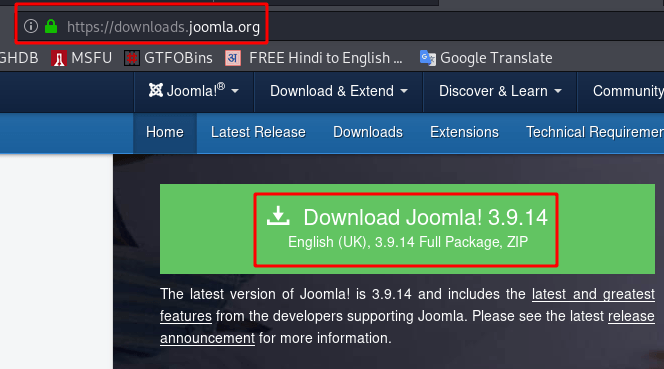The height and width of the screenshot is (369, 664).
Task: Open the Community menu
Action: click(x=628, y=91)
